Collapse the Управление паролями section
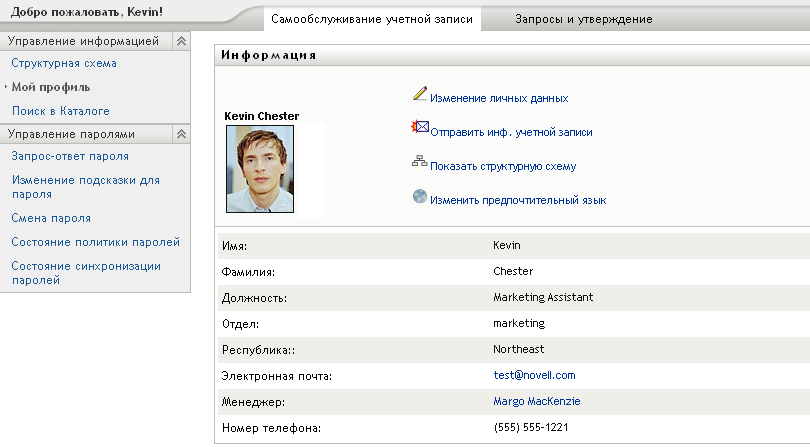This screenshot has height=447, width=810. [x=180, y=133]
